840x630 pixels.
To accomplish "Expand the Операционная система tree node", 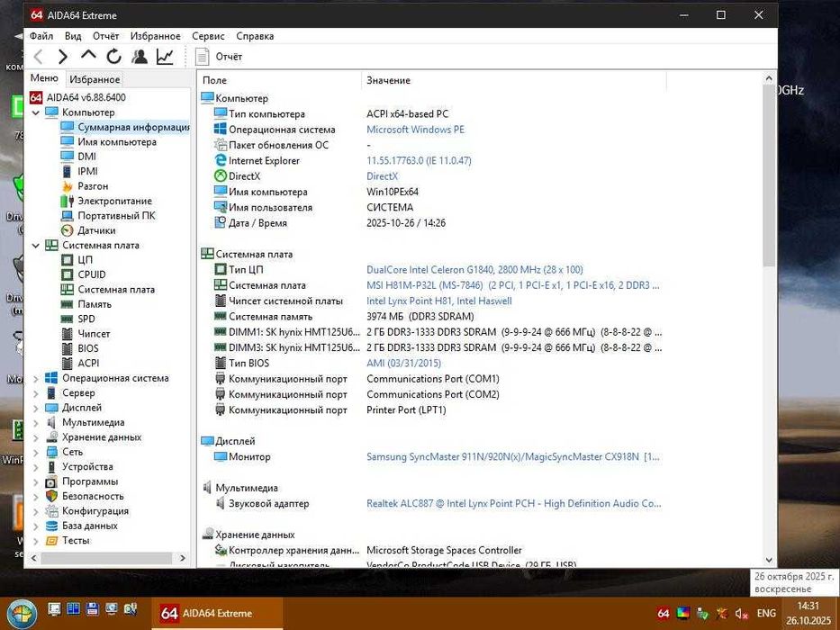I will click(x=36, y=378).
